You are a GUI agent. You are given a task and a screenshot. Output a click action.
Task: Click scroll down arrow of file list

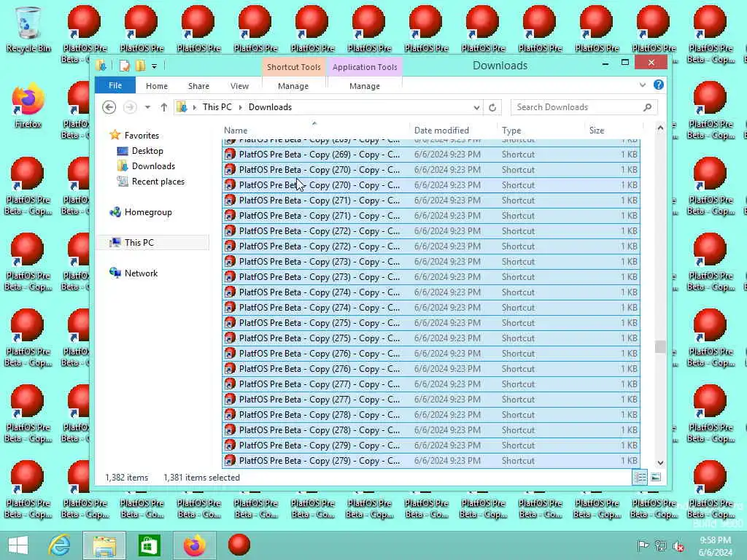[659, 462]
